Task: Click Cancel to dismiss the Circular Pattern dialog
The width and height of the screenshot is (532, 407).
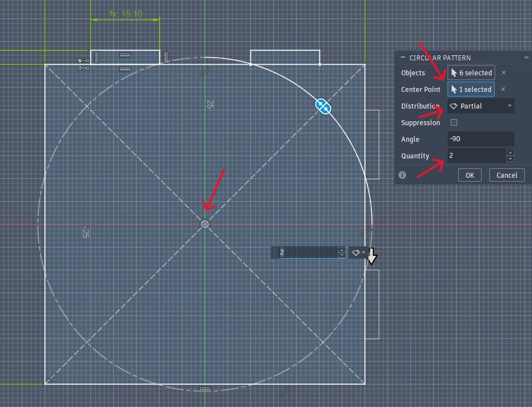Action: [x=507, y=175]
